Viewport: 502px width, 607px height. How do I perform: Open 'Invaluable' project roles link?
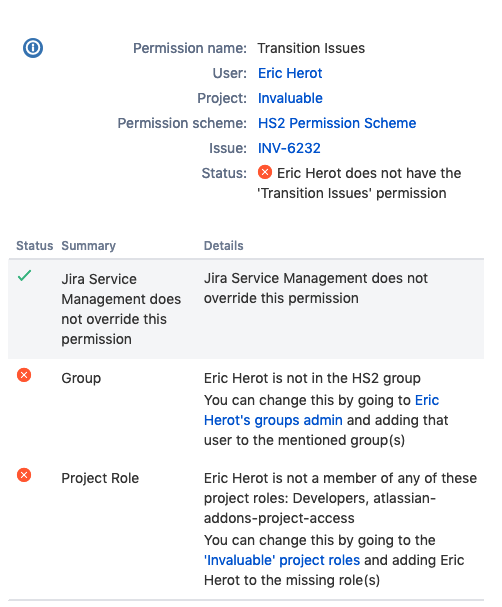(x=282, y=560)
